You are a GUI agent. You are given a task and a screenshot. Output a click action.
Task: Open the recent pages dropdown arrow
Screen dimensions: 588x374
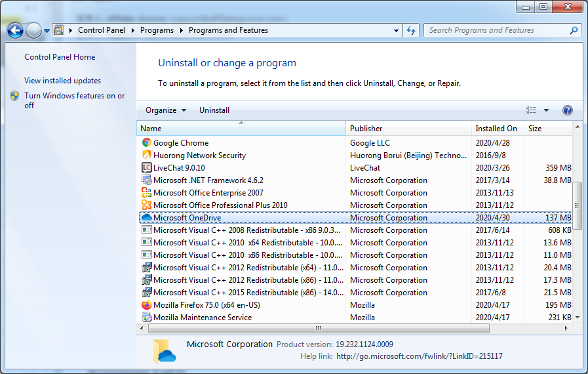coord(47,31)
